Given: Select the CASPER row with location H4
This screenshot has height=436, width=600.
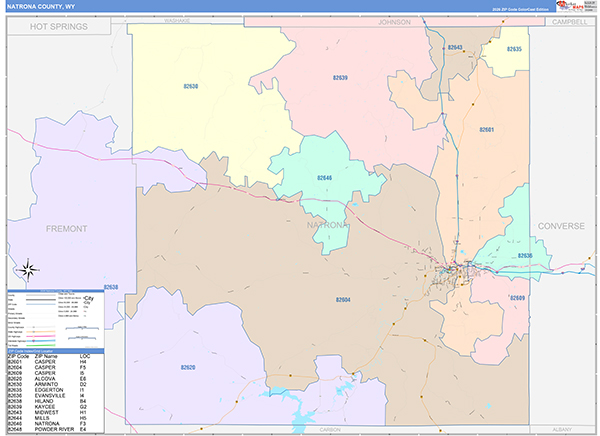Looking at the screenshot, I should coord(47,362).
